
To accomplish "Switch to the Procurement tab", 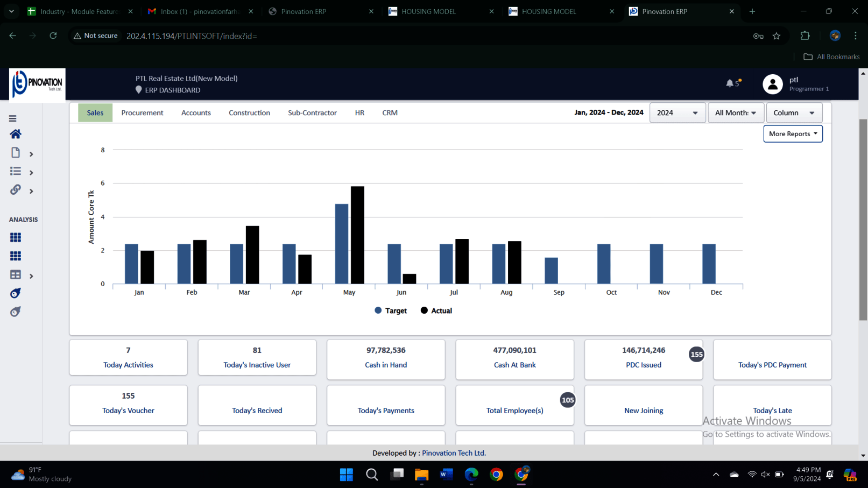I will click(142, 113).
